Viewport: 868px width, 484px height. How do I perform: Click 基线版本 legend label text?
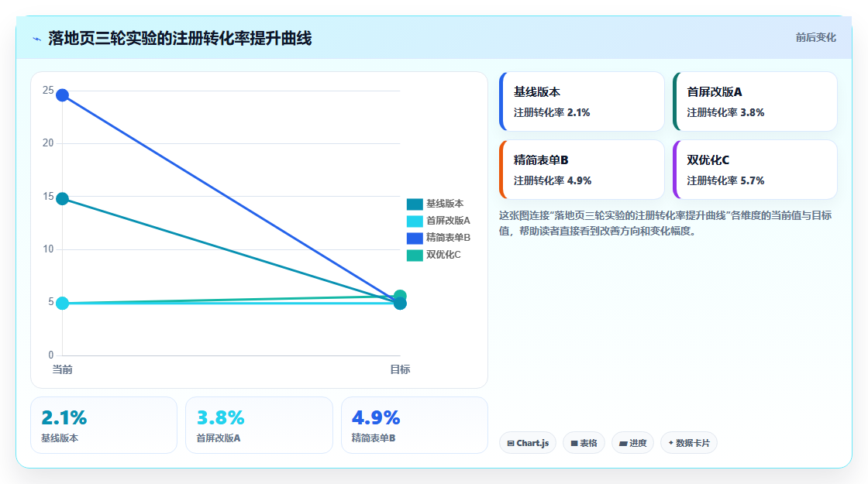445,204
